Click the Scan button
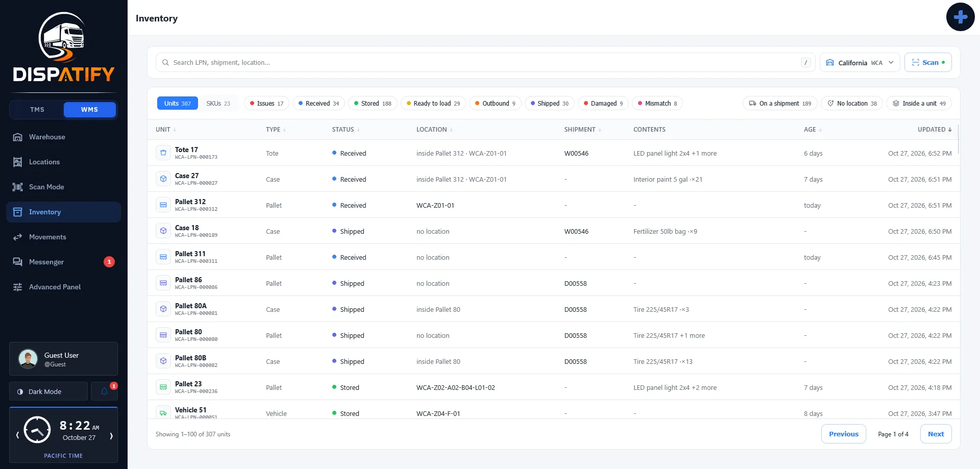The height and width of the screenshot is (469, 980). [928, 62]
